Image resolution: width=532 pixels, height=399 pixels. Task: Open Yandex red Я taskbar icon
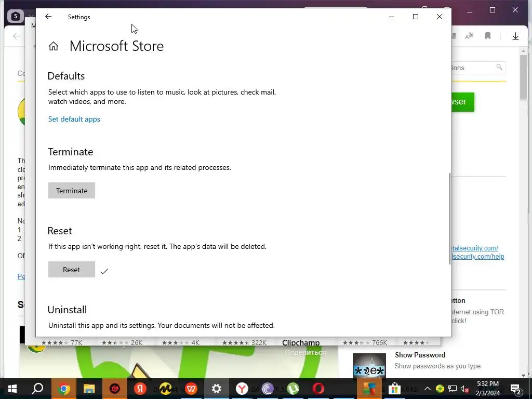(x=140, y=389)
